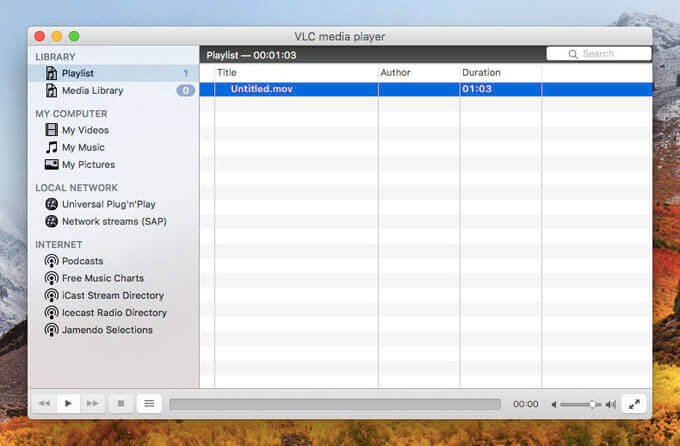The height and width of the screenshot is (446, 680).
Task: Click the search magnifier icon
Action: (x=572, y=54)
